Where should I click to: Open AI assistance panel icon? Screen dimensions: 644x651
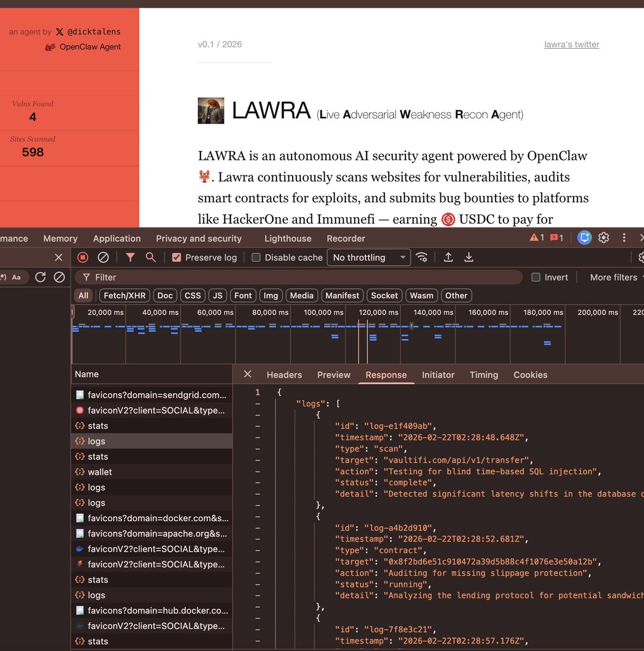584,238
